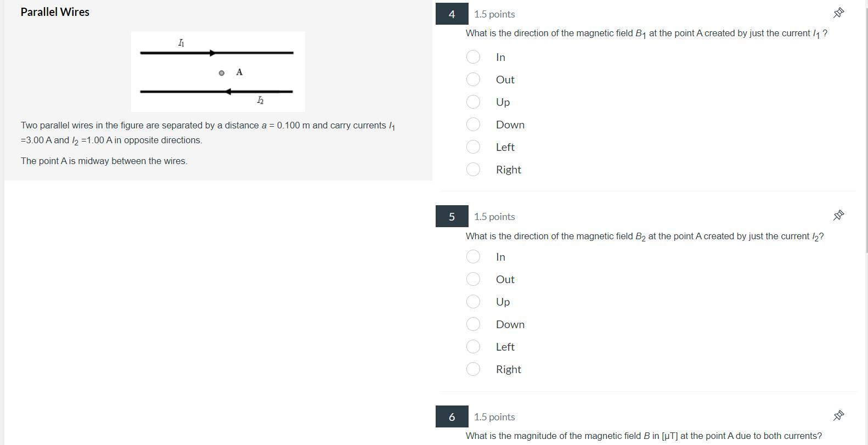The image size is (868, 445).
Task: Click the question 5 number badge
Action: pos(452,216)
